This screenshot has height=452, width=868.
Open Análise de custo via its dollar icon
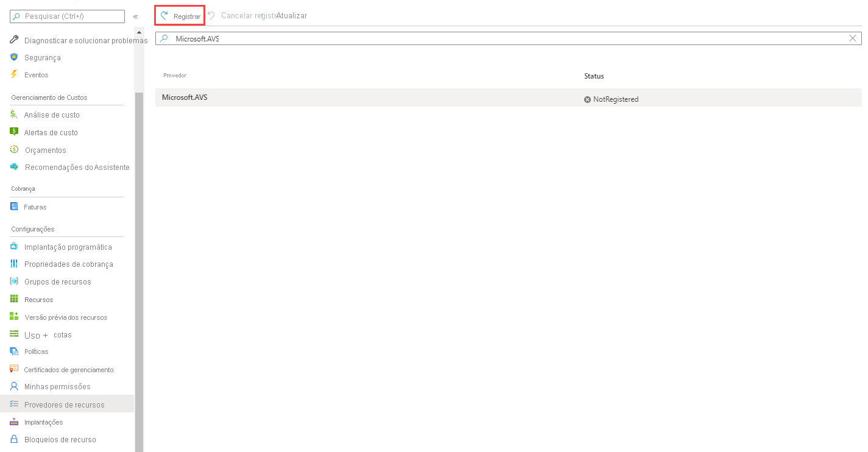tap(14, 114)
